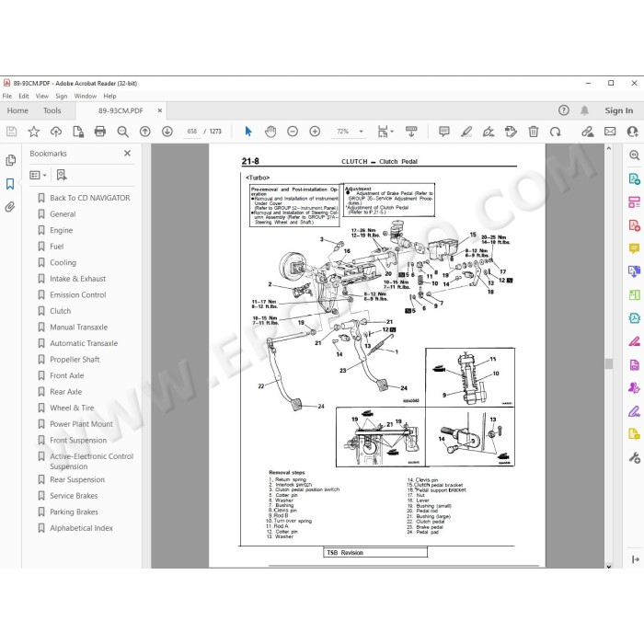Open the page thumbnails panel
This screenshot has width=644, height=644.
tap(11, 160)
